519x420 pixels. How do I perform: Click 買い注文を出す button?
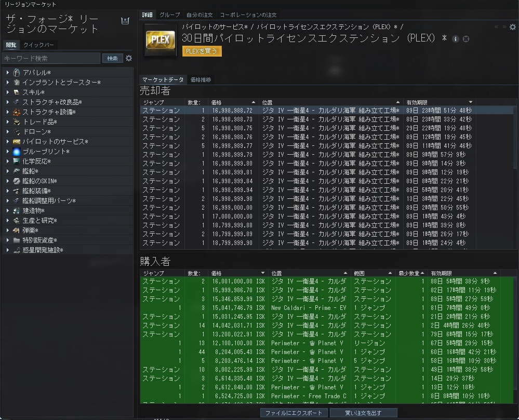pyautogui.click(x=364, y=413)
